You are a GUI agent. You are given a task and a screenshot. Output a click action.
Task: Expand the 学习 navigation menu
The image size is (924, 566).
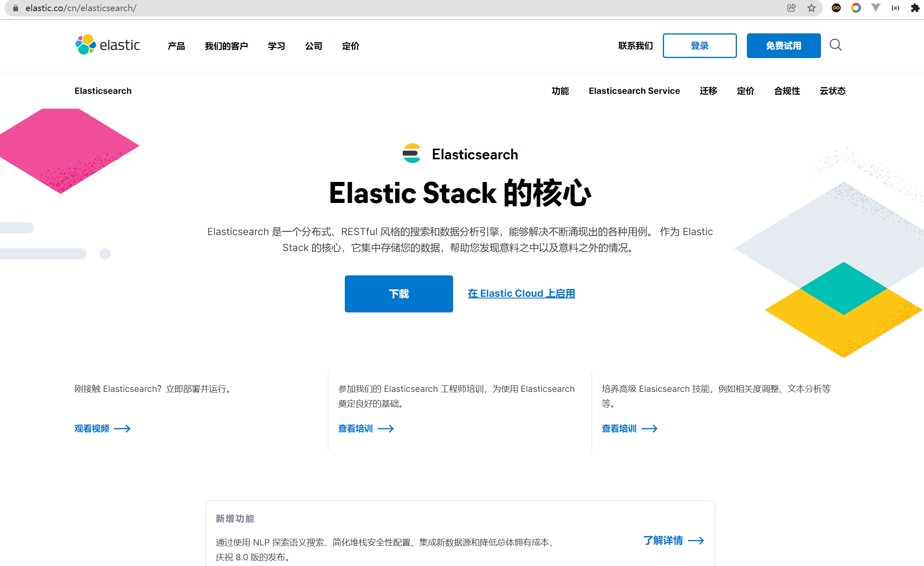tap(276, 46)
